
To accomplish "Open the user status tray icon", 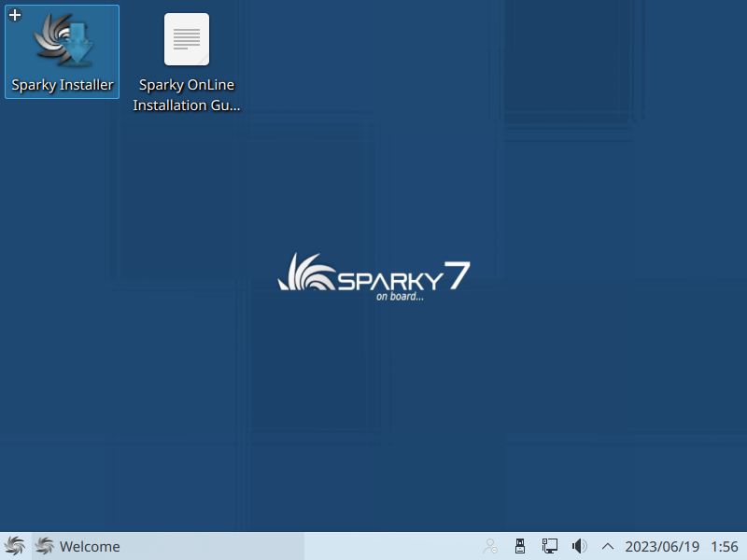I will (490, 546).
